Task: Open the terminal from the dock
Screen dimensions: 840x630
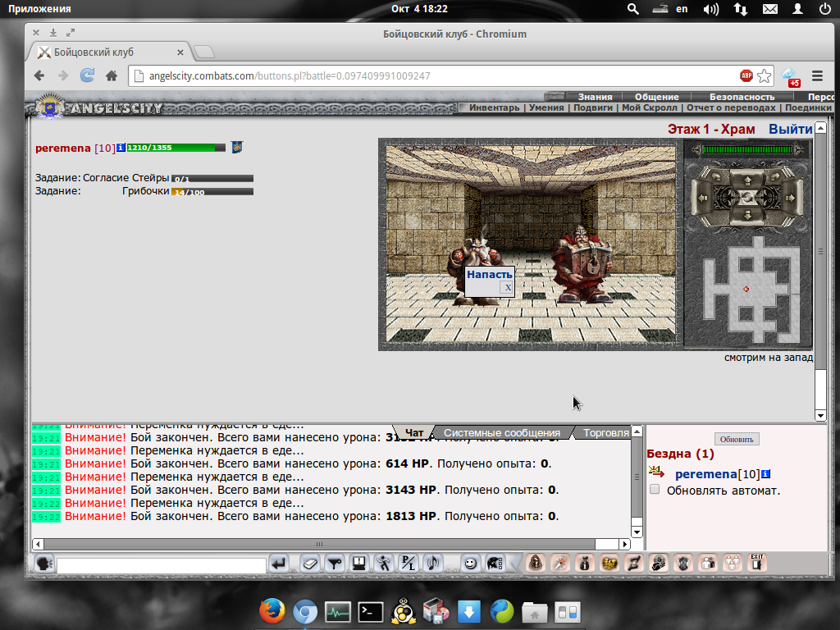Action: point(371,612)
